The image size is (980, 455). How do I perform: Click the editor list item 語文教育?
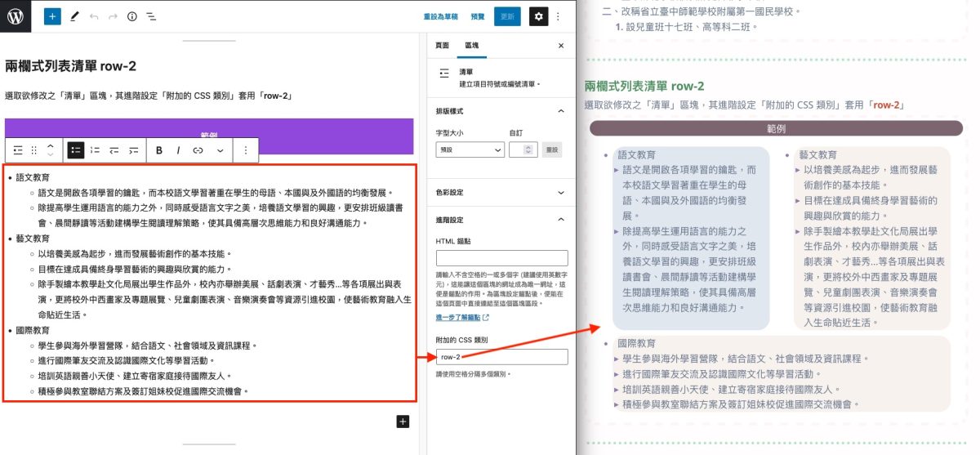[33, 176]
